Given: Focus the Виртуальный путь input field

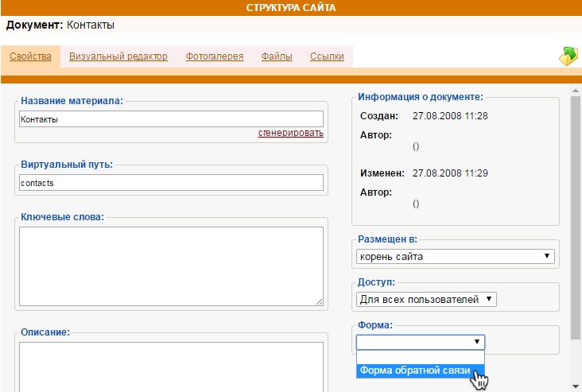Looking at the screenshot, I should (x=171, y=183).
